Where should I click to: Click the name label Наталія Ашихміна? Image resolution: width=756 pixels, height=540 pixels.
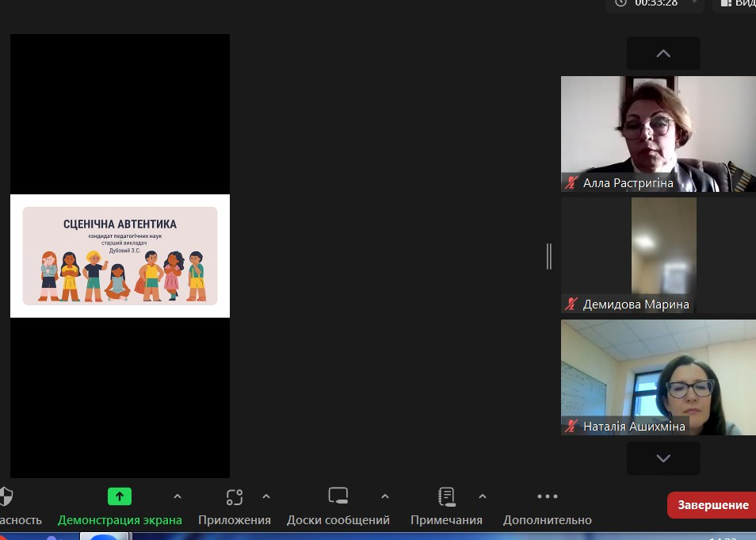(x=634, y=426)
